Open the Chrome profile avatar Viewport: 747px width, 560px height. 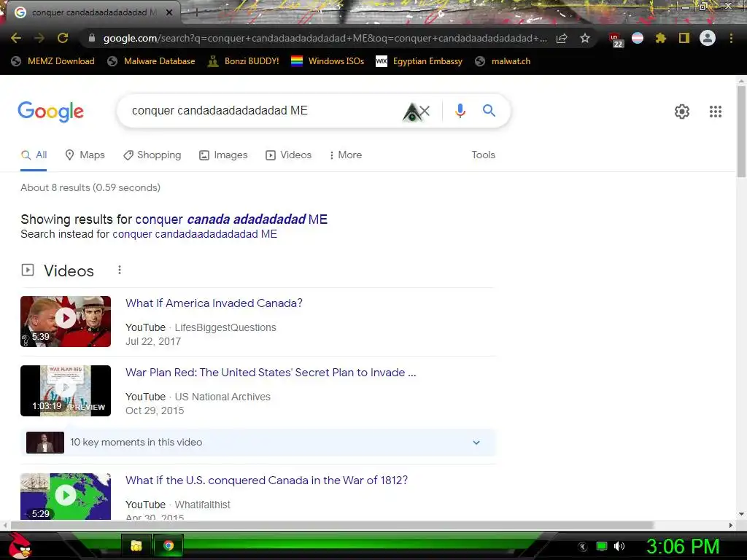click(708, 38)
